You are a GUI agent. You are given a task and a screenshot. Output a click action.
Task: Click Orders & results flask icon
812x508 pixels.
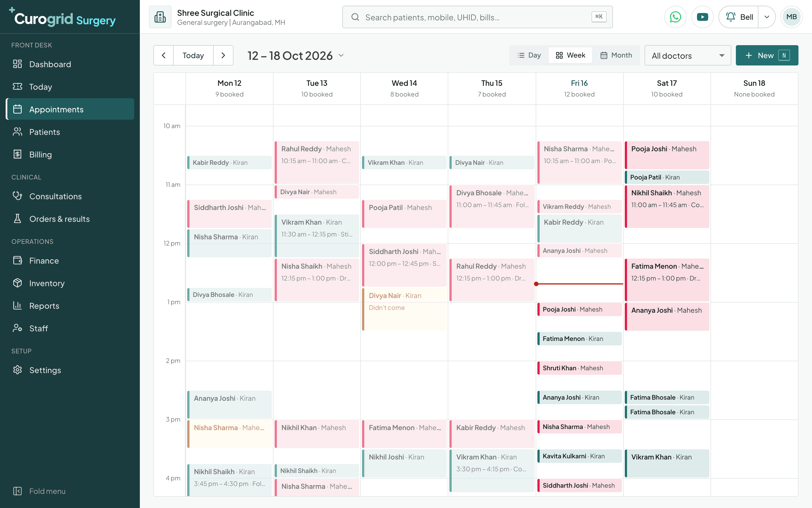click(17, 219)
